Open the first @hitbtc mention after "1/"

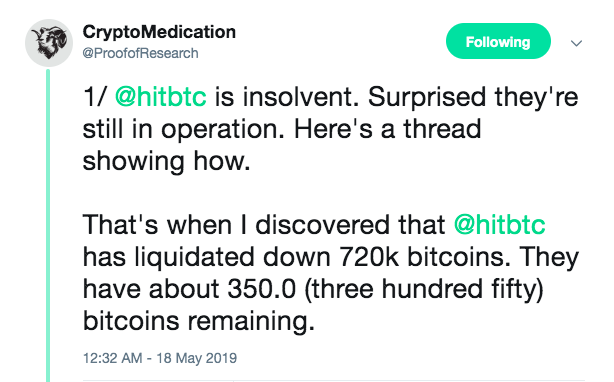point(161,97)
